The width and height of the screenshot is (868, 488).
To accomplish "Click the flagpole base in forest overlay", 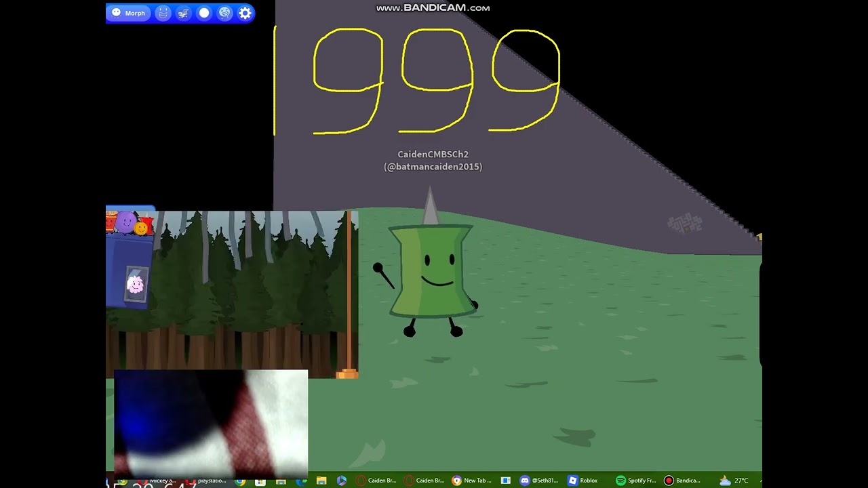I will point(347,373).
